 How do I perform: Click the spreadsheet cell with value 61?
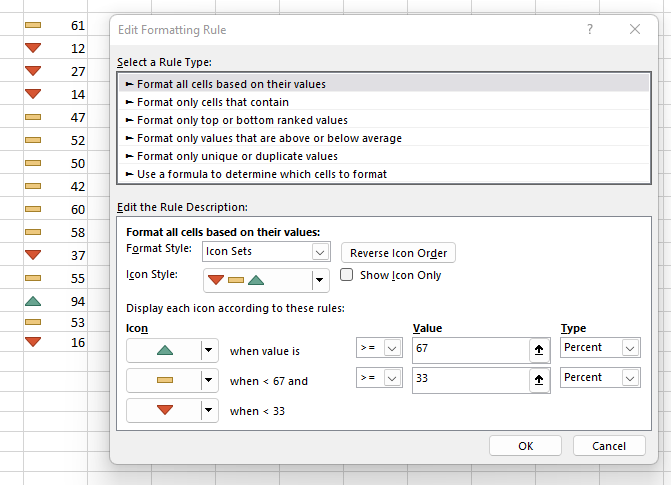point(55,25)
